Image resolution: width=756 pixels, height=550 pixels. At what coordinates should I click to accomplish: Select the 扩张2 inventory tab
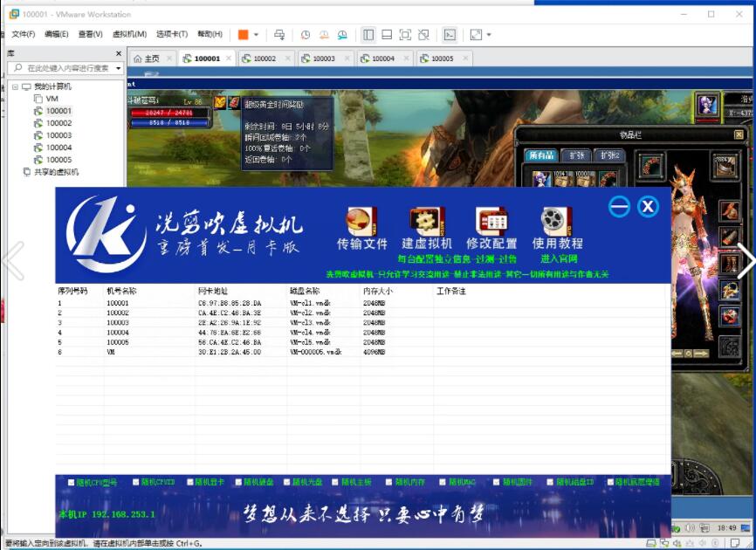pyautogui.click(x=609, y=155)
